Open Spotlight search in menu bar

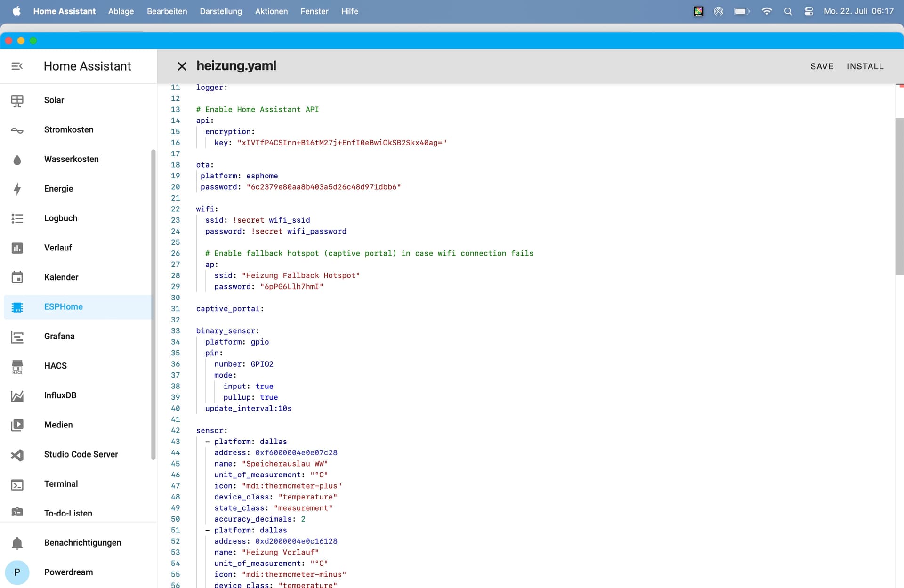[x=788, y=11]
